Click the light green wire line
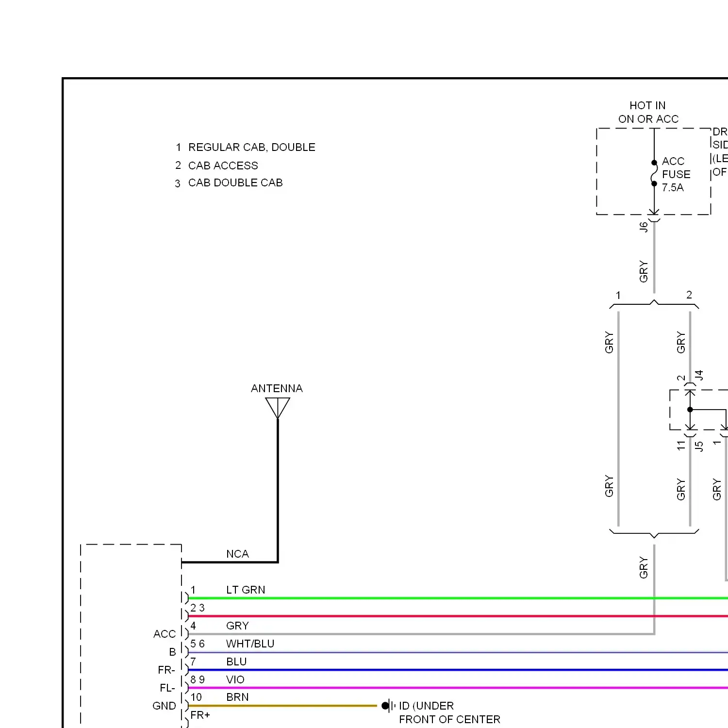 [x=458, y=598]
